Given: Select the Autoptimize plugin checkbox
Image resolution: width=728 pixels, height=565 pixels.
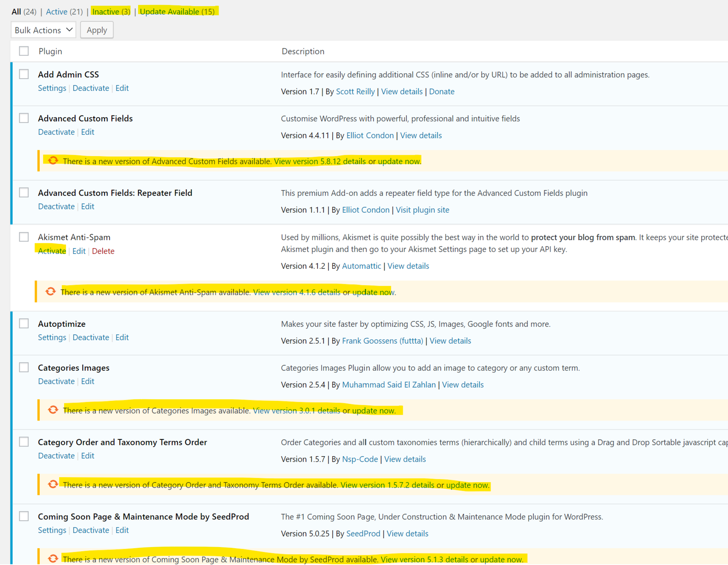Looking at the screenshot, I should (24, 324).
